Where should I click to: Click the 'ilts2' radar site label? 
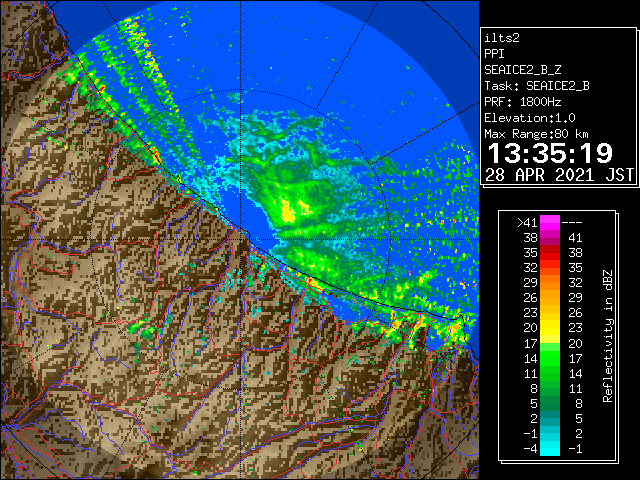[502, 38]
